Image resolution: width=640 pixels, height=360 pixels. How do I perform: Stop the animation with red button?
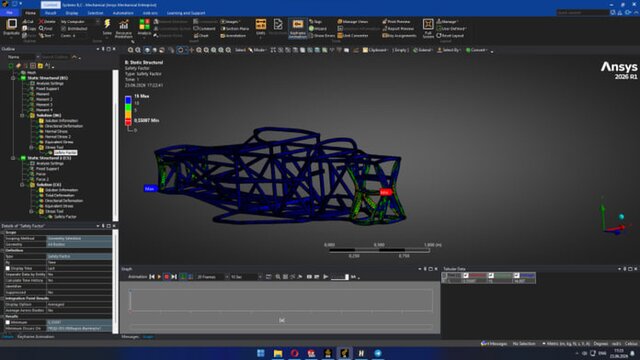coord(167,277)
